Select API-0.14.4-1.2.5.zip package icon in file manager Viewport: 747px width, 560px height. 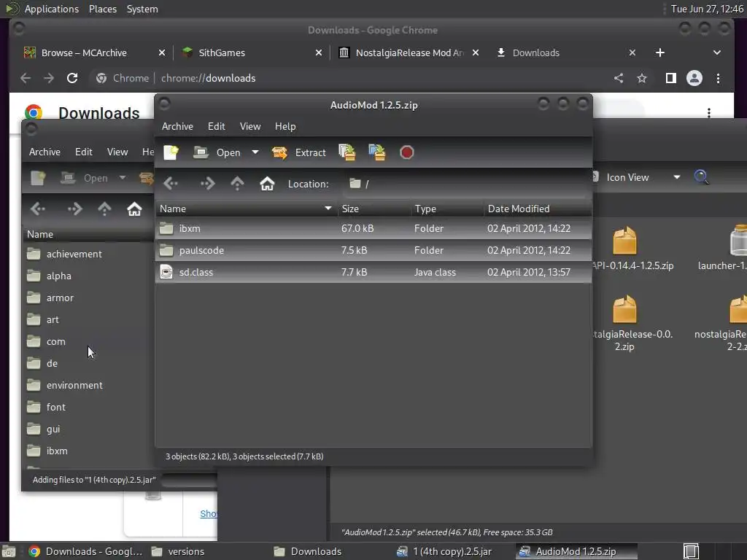pos(624,241)
